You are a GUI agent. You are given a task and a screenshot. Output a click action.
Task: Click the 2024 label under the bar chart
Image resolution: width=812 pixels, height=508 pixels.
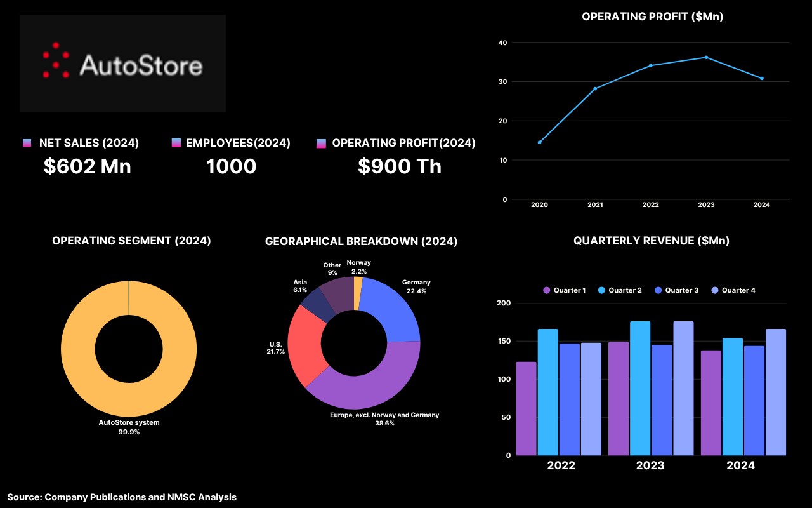pos(741,465)
